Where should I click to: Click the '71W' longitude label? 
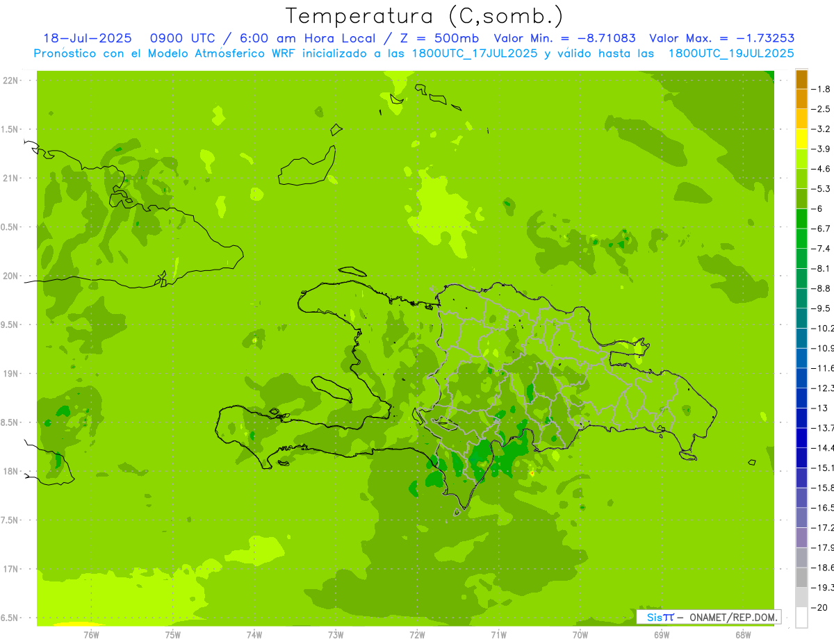click(498, 634)
